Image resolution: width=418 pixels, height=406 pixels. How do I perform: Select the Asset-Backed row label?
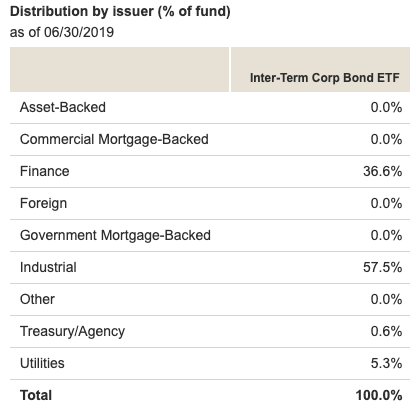coord(63,107)
